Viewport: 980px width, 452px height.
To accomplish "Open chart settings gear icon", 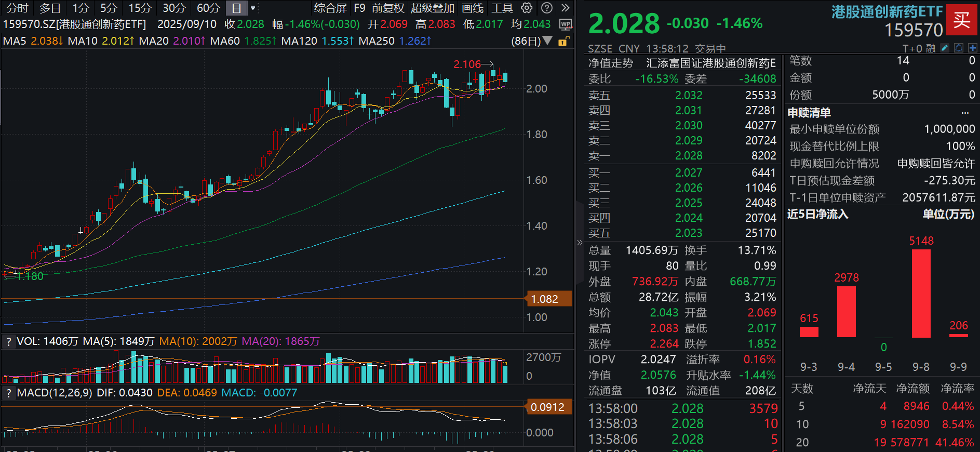I will [527, 8].
